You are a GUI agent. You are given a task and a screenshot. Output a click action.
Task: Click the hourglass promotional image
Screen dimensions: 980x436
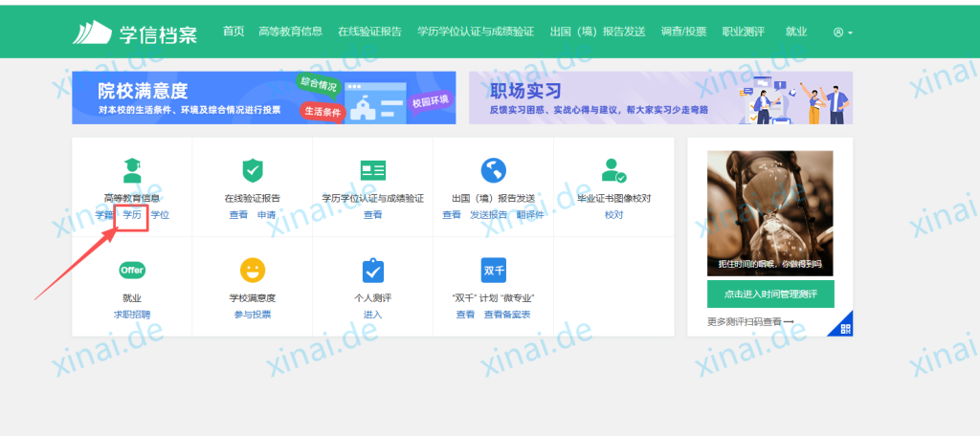pyautogui.click(x=769, y=212)
